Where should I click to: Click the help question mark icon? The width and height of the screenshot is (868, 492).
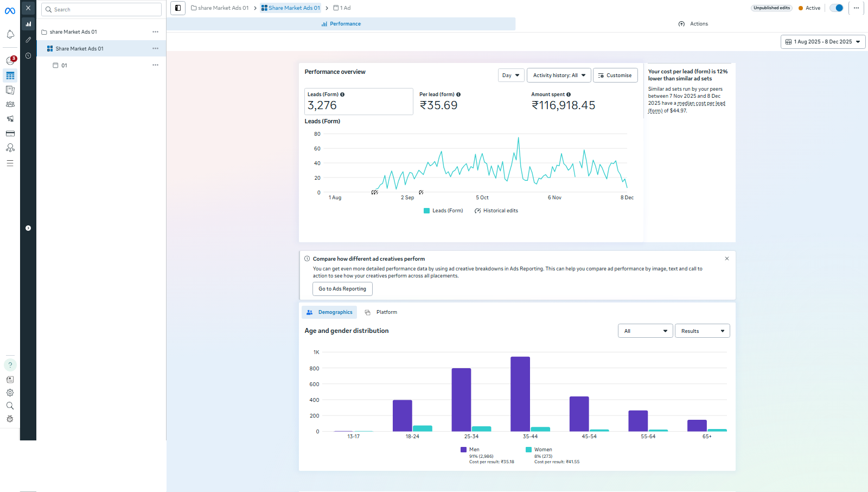pyautogui.click(x=10, y=365)
